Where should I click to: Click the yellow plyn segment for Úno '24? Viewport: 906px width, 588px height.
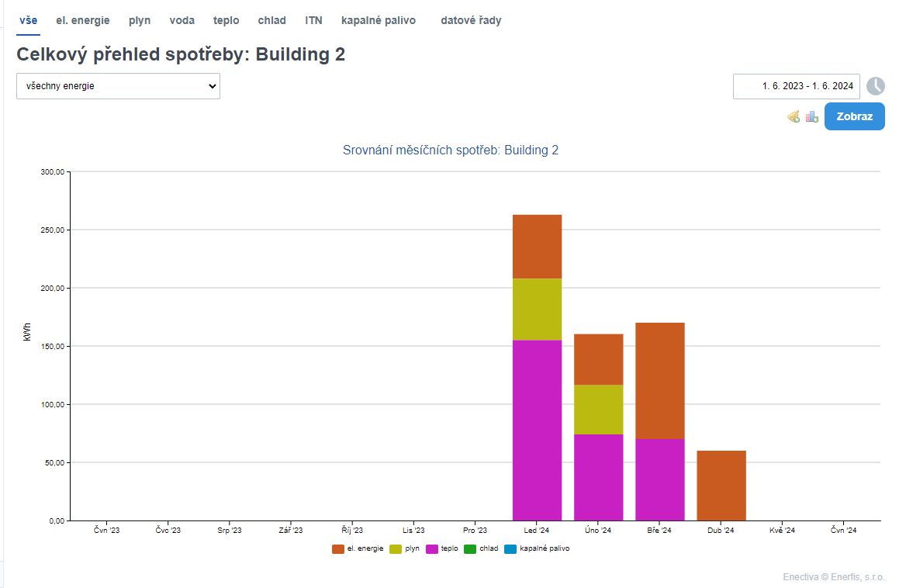598,410
